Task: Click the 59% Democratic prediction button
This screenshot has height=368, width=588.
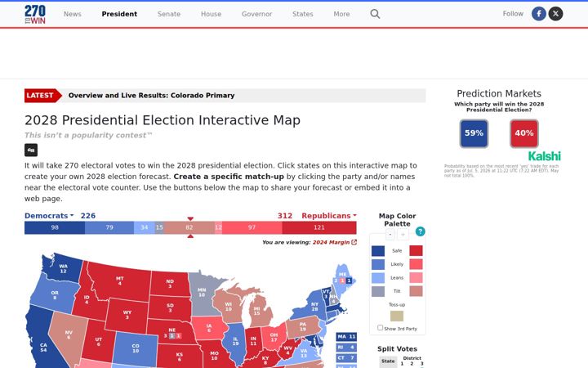Action: point(474,133)
